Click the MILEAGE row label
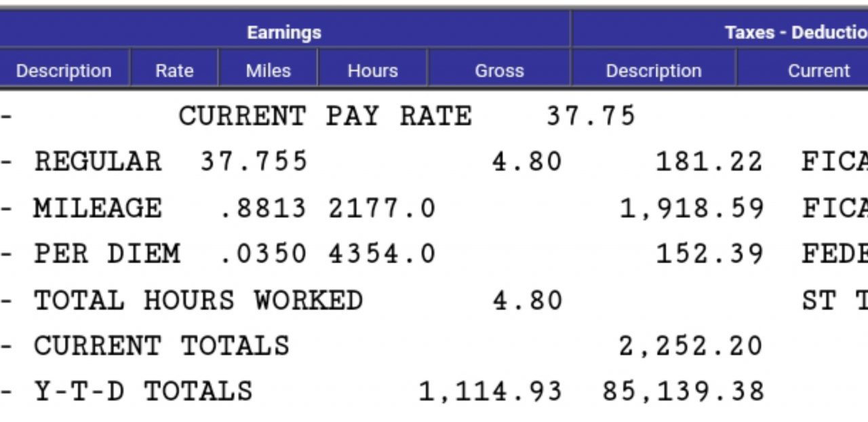This screenshot has width=868, height=422. [x=98, y=208]
